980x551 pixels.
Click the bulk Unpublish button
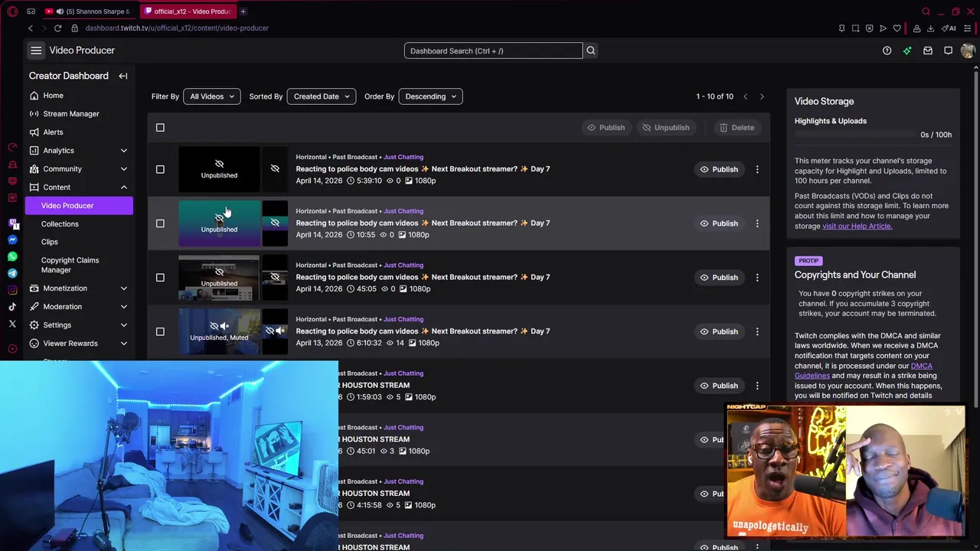pos(666,128)
